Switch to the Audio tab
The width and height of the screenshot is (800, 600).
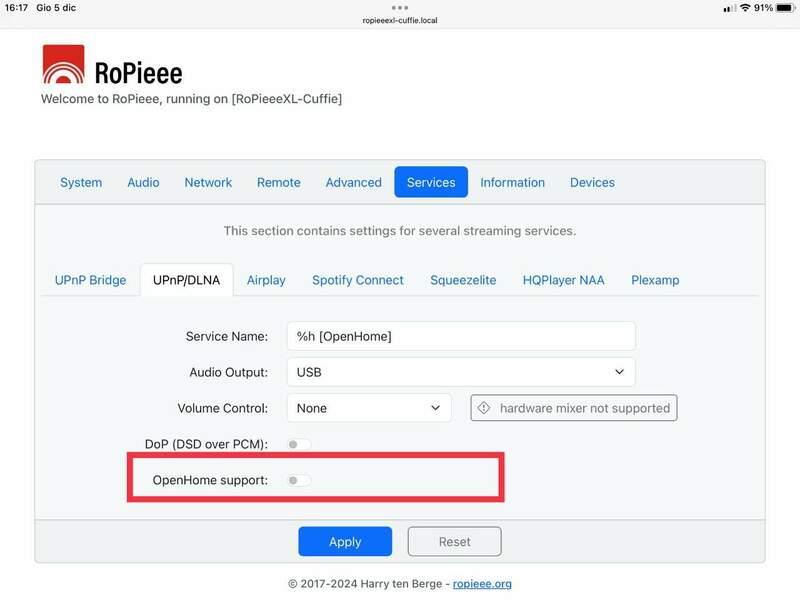pos(143,182)
